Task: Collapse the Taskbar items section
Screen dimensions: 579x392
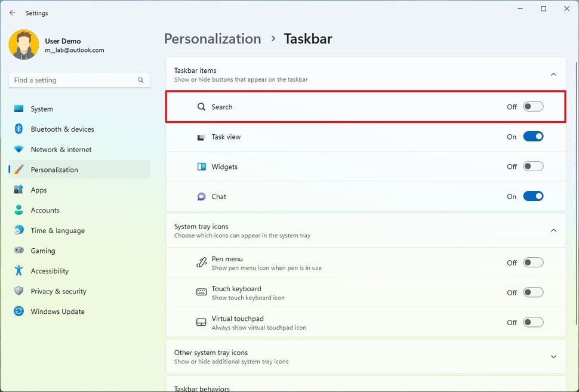Action: (x=553, y=74)
